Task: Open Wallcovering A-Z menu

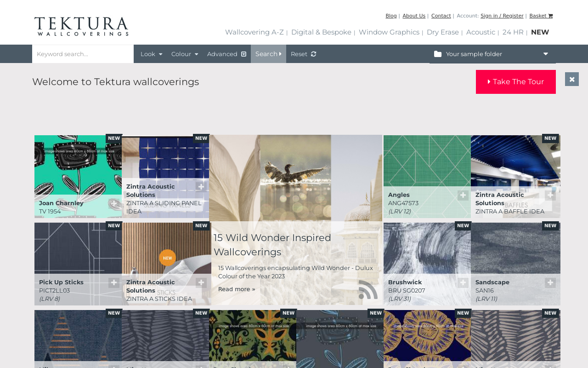Action: pos(254,32)
